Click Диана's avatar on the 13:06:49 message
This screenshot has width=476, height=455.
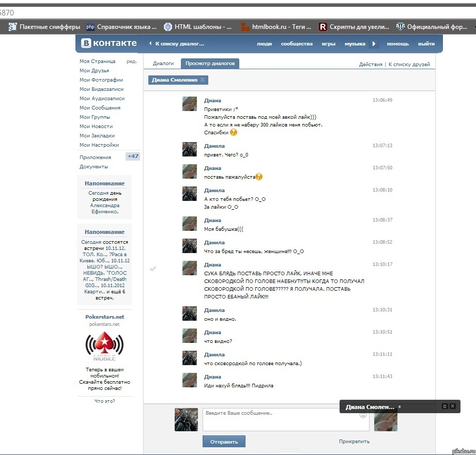190,104
